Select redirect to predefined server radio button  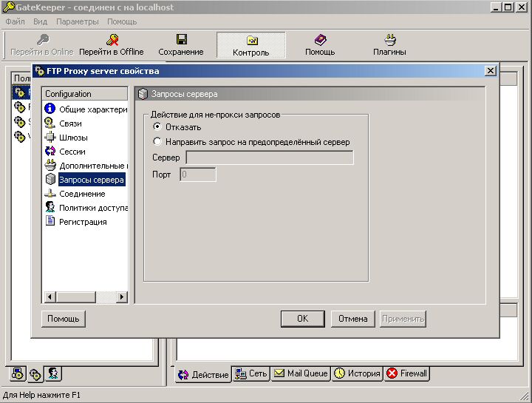tap(157, 141)
